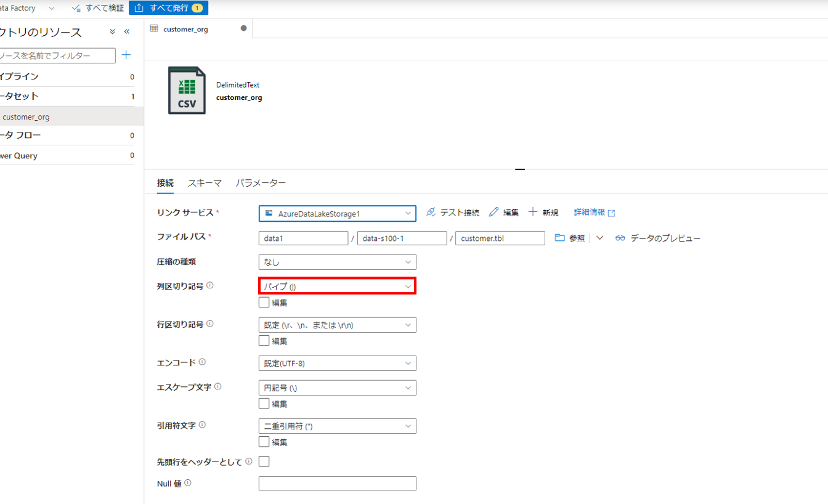Click the info icon beside 列区切り記号
828x504 pixels.
[210, 286]
